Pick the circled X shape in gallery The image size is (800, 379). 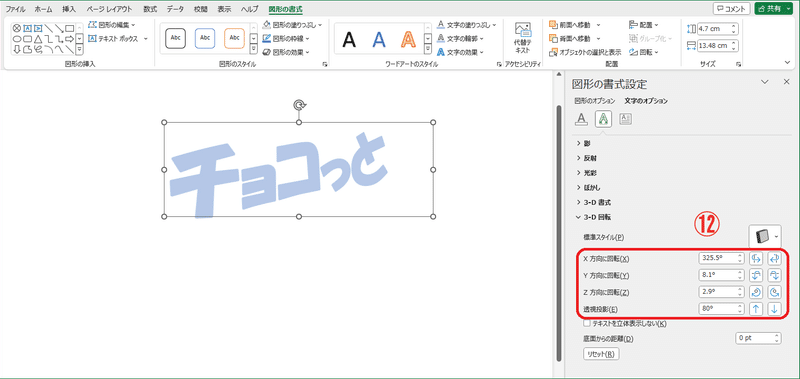[16, 29]
